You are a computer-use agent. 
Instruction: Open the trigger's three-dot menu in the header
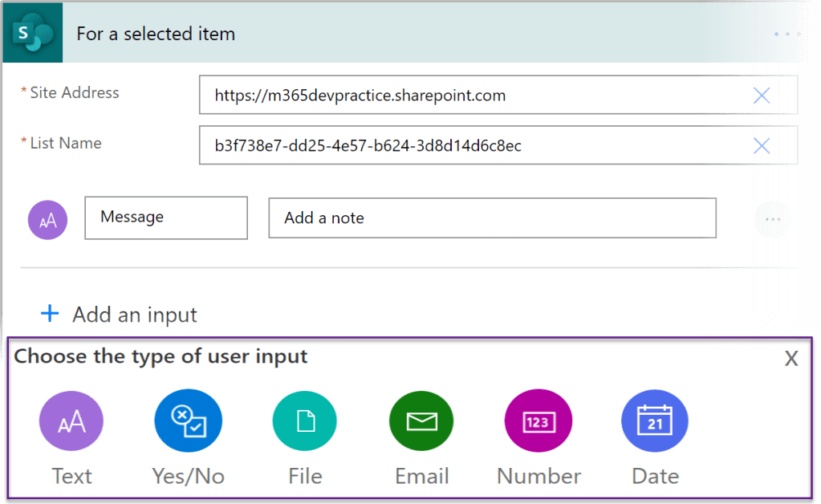coord(787,35)
